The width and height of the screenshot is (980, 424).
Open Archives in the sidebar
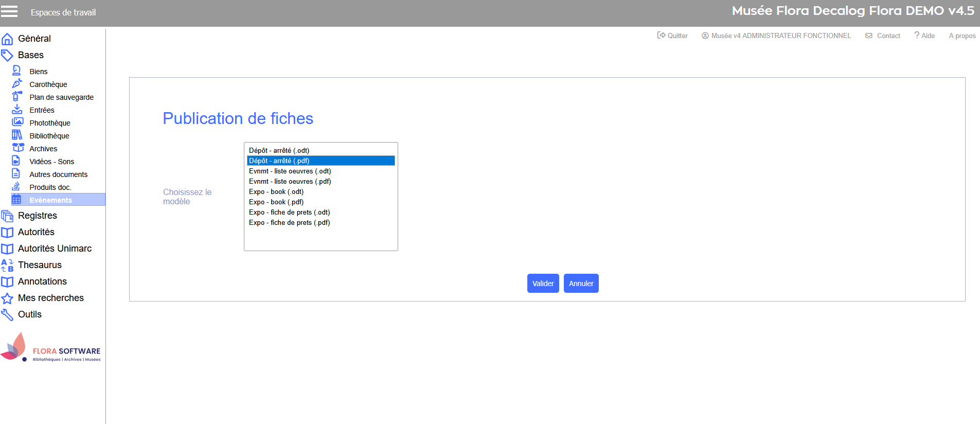43,149
